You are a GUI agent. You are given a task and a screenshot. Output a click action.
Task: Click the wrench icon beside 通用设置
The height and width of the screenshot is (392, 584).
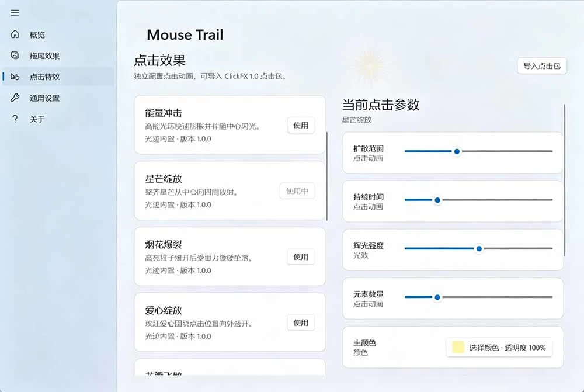[15, 98]
